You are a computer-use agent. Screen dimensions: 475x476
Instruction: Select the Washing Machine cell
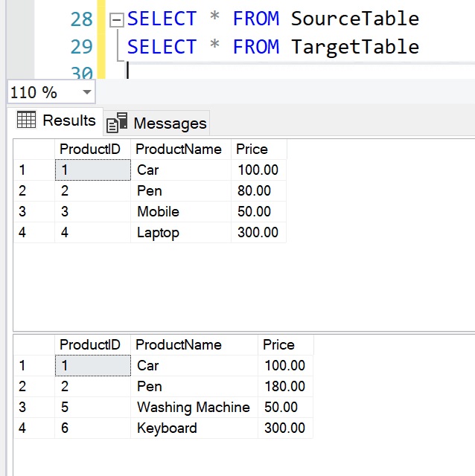pyautogui.click(x=193, y=408)
